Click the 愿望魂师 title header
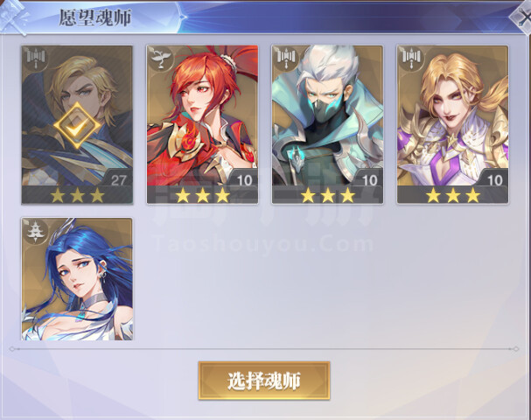Viewport: 531px width, 420px height. point(95,17)
